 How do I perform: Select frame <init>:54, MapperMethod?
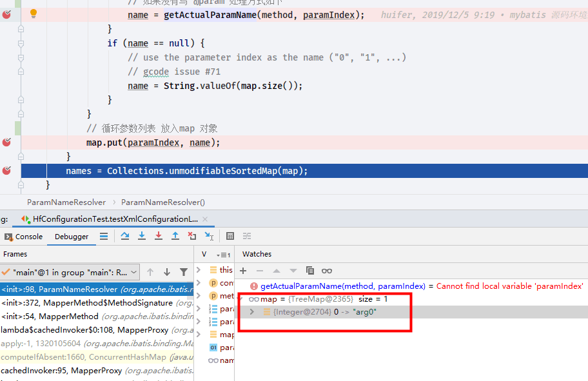click(97, 316)
